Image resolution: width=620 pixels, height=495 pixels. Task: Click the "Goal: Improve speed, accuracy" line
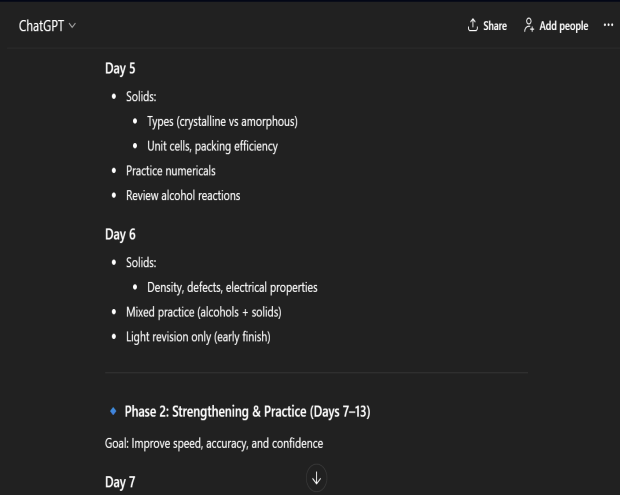pyautogui.click(x=214, y=441)
